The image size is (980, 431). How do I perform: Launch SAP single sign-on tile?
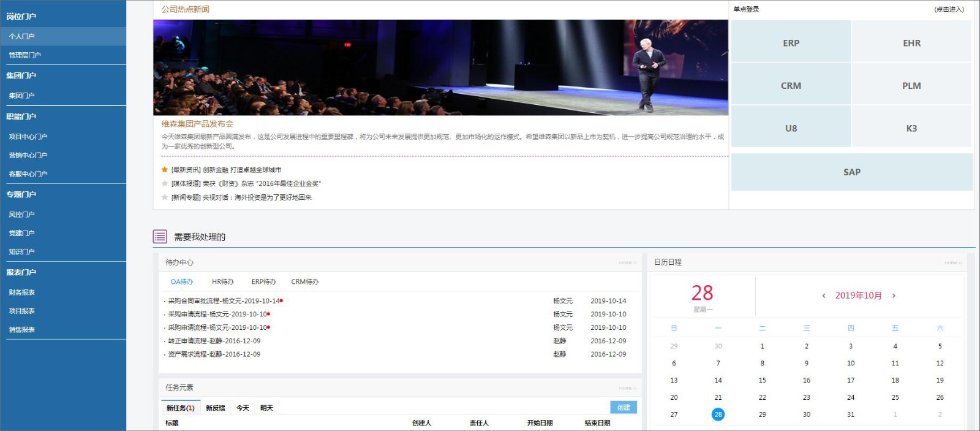[x=851, y=172]
